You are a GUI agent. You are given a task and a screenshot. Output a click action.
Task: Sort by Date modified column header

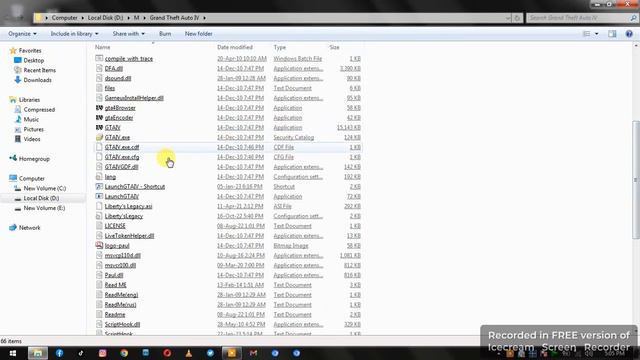tap(235, 47)
